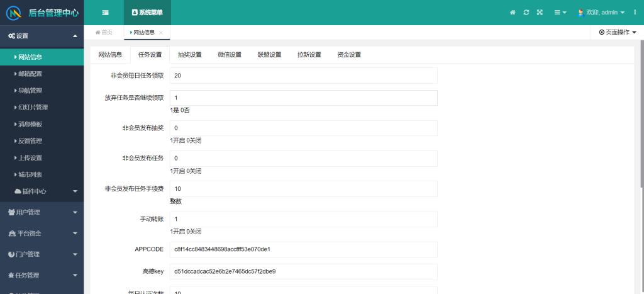
Task: Click the refresh icon in top bar
Action: pos(526,13)
